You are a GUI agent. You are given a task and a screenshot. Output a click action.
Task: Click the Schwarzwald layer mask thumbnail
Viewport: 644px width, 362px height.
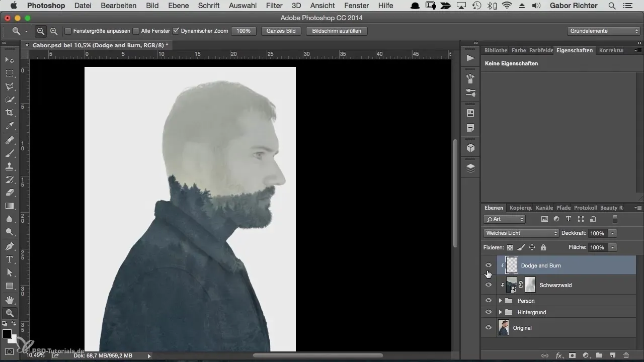coord(530,285)
